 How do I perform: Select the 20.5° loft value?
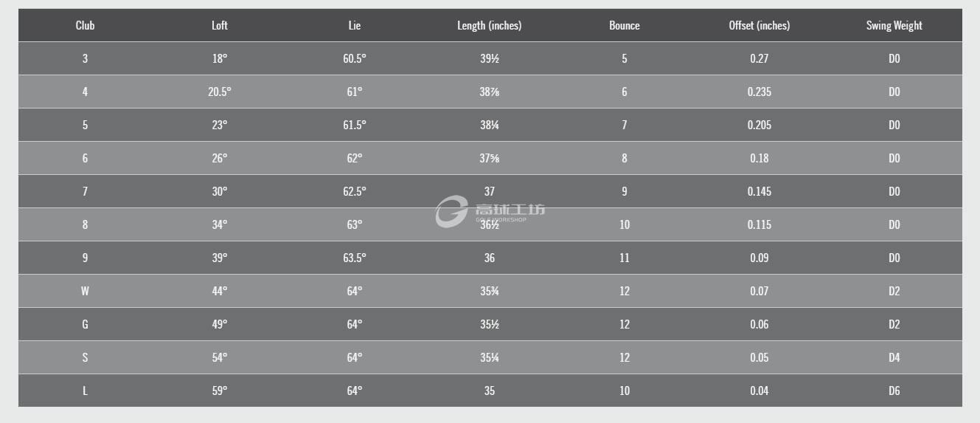[219, 92]
